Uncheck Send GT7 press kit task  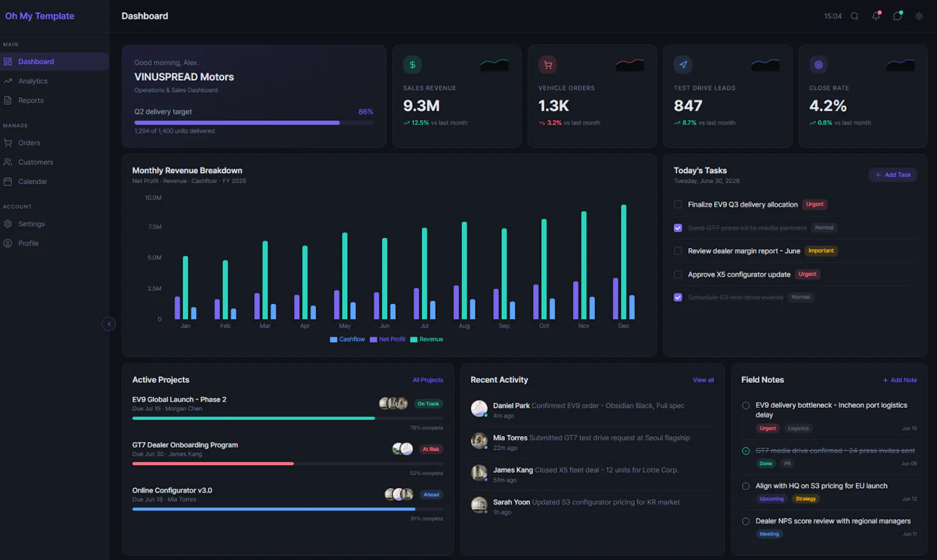(x=678, y=228)
